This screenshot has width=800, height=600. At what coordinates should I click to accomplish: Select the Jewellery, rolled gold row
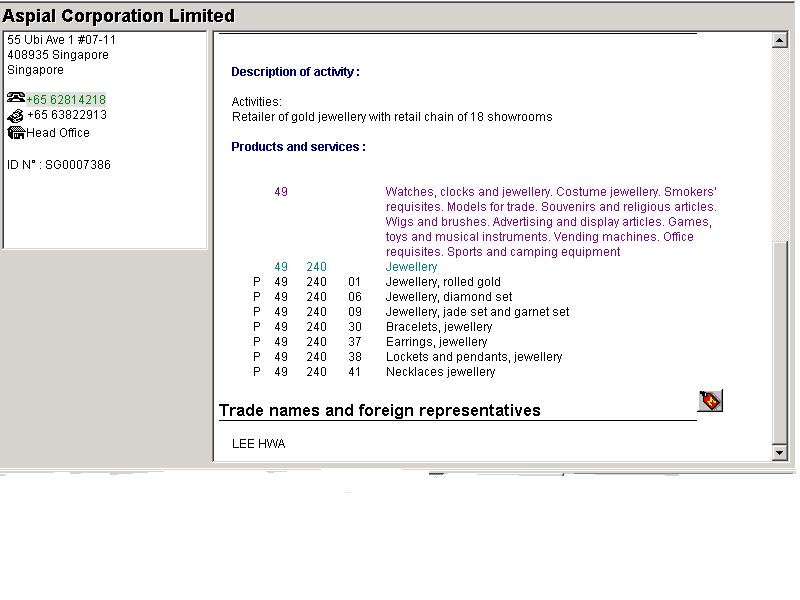point(443,282)
